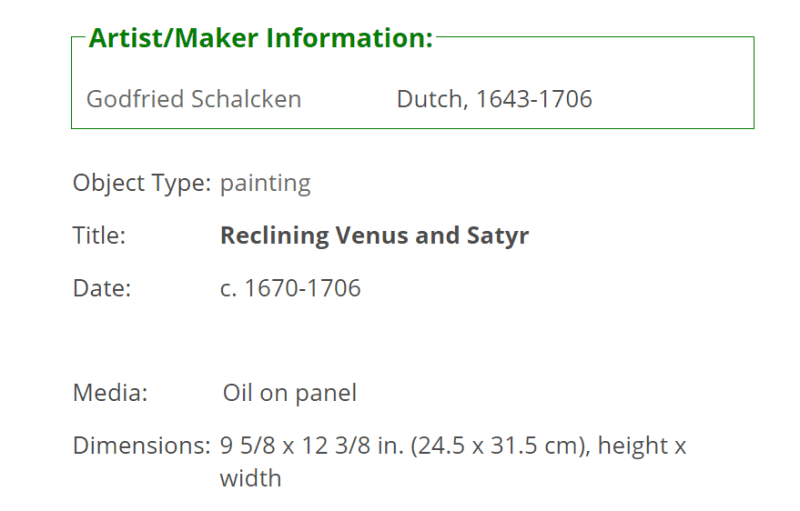
Task: Click the Object Type label
Action: tap(142, 184)
